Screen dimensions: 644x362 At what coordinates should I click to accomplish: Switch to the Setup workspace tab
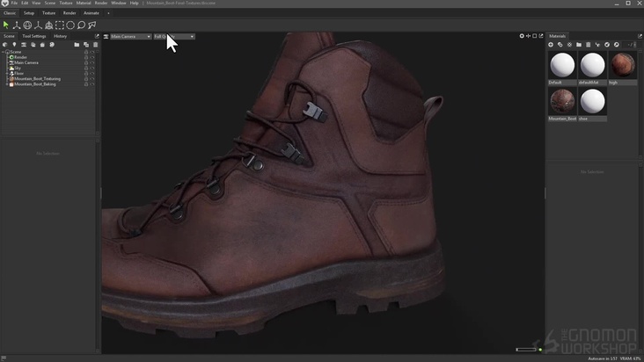(29, 13)
